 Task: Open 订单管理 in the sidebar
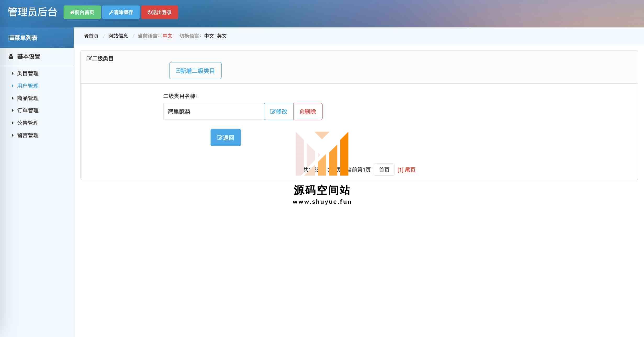(x=28, y=110)
